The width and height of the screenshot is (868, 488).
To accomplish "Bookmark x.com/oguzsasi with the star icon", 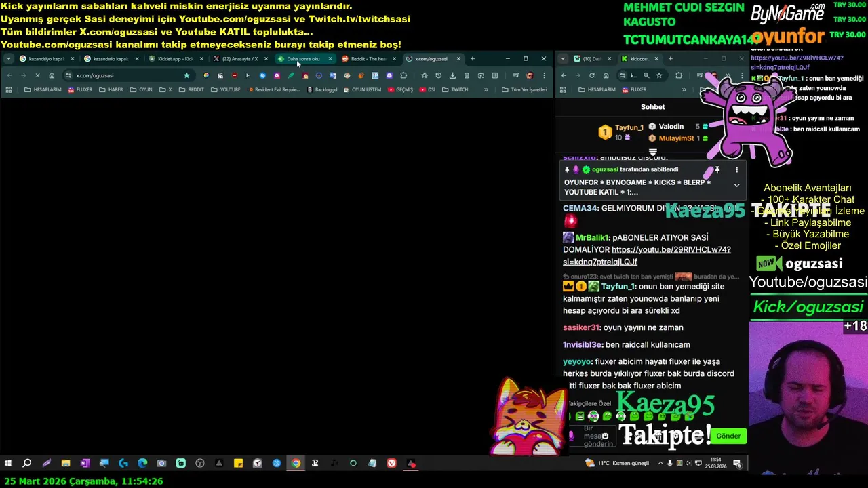I will click(186, 75).
